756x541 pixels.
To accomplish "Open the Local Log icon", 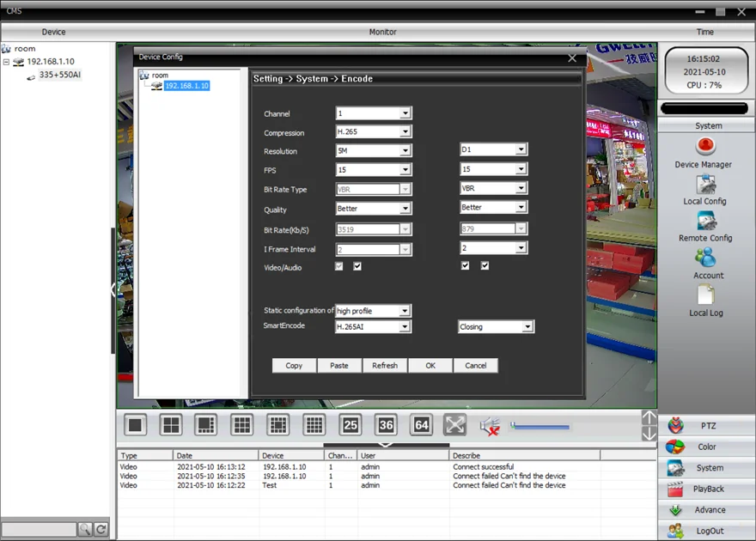I will (x=705, y=295).
